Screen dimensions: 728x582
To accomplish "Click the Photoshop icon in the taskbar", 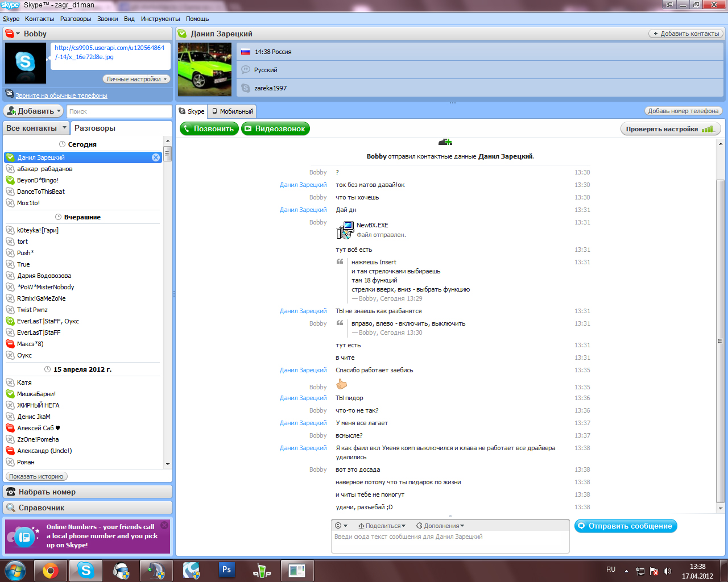I will (226, 569).
